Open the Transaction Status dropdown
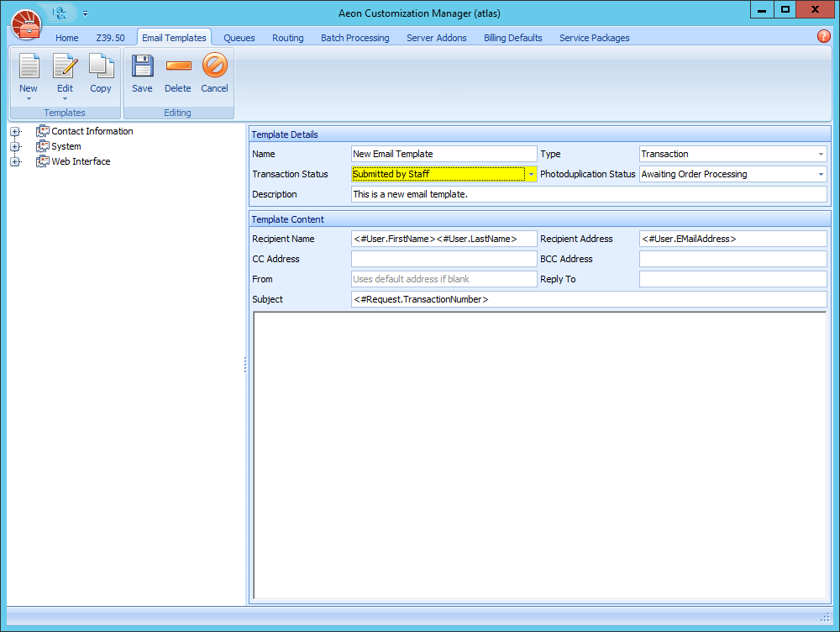Viewport: 840px width, 632px height. 532,174
